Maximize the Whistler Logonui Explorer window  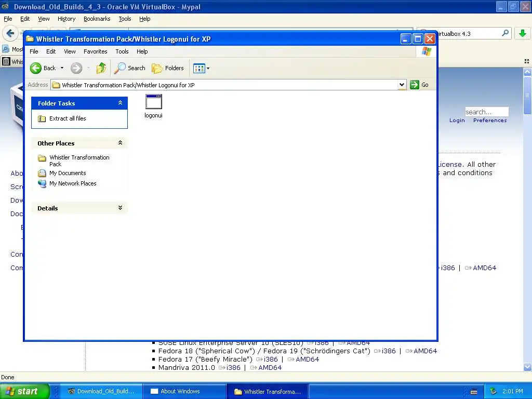click(x=418, y=38)
